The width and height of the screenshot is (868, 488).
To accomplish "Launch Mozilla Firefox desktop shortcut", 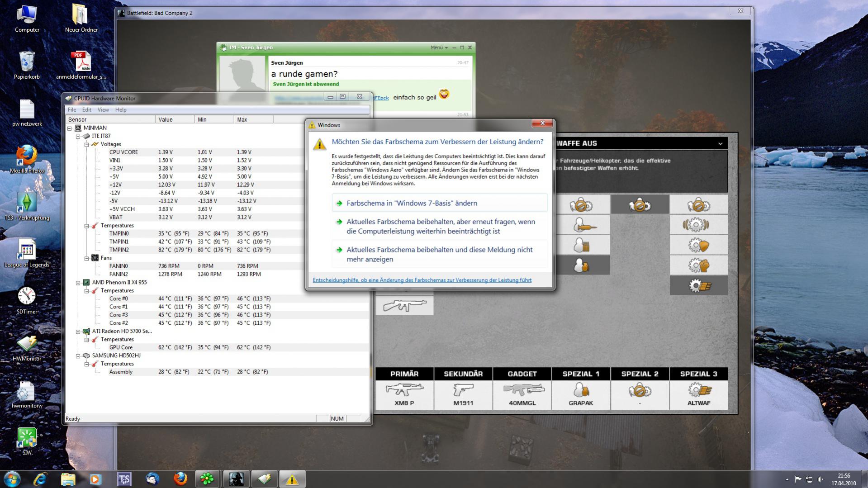I will tap(27, 160).
